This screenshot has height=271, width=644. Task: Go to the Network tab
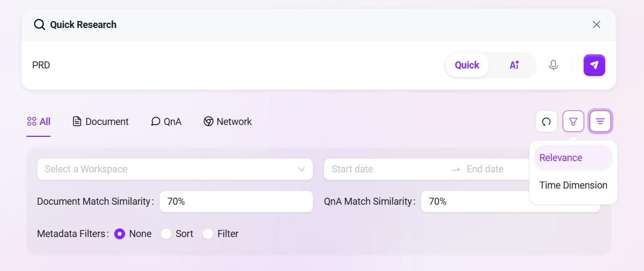tap(227, 122)
